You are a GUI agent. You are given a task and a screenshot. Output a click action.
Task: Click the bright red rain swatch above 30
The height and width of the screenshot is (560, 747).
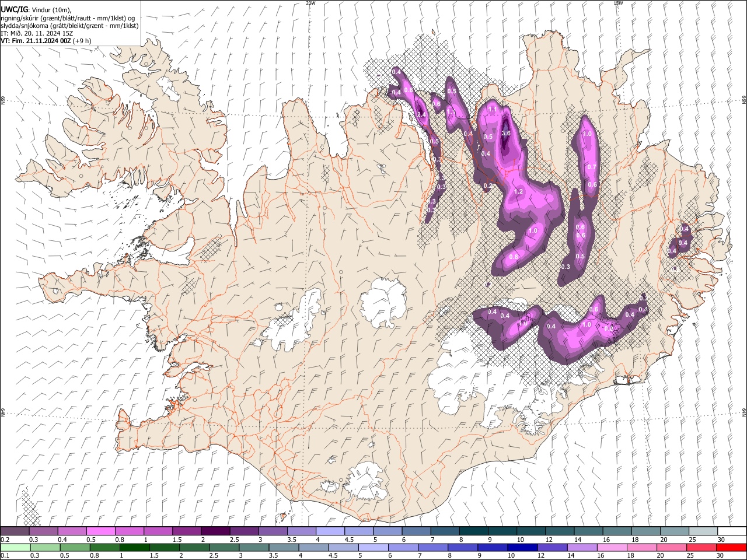coord(731,547)
